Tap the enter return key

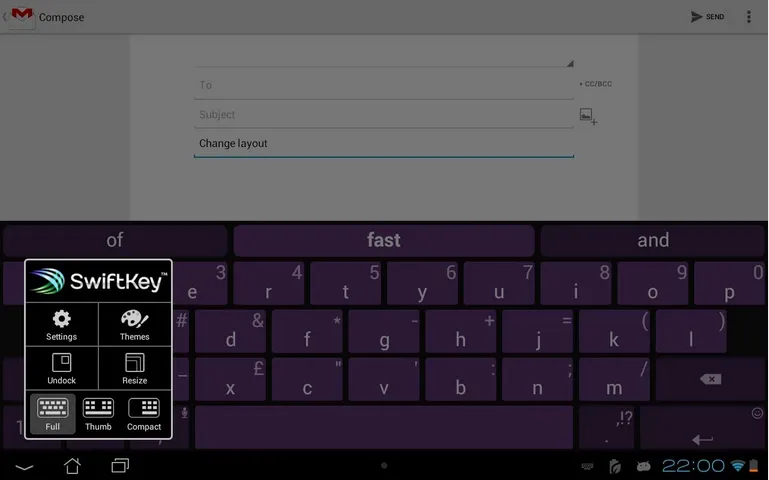click(x=703, y=427)
